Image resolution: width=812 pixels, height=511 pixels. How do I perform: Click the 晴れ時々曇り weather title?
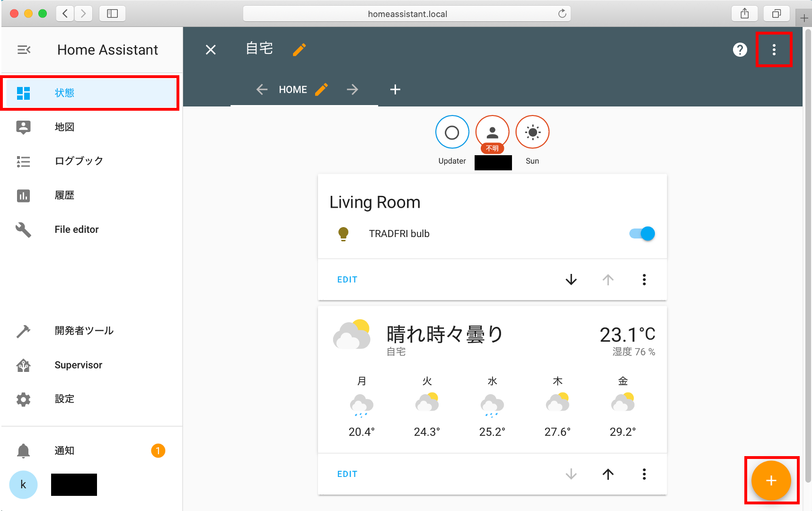click(445, 335)
